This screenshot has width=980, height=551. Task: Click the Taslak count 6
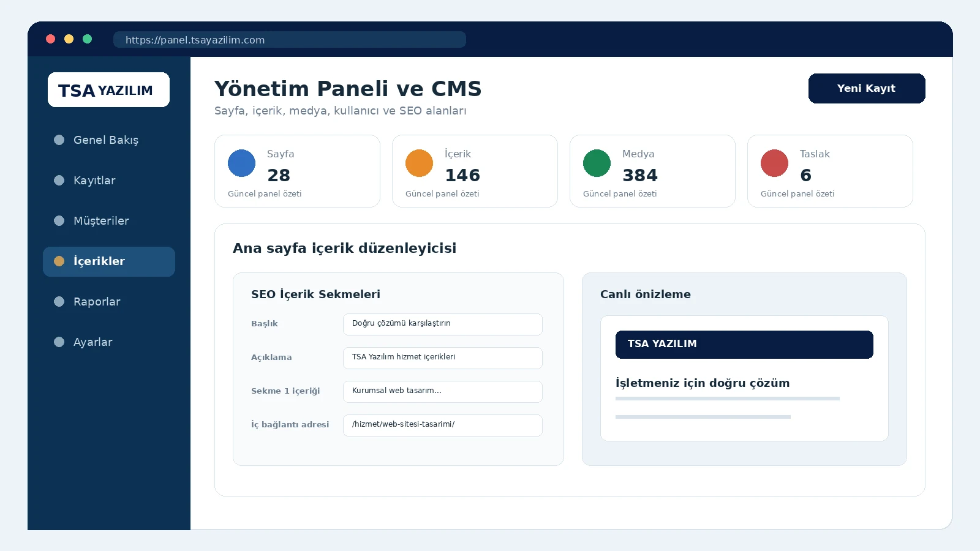(806, 176)
